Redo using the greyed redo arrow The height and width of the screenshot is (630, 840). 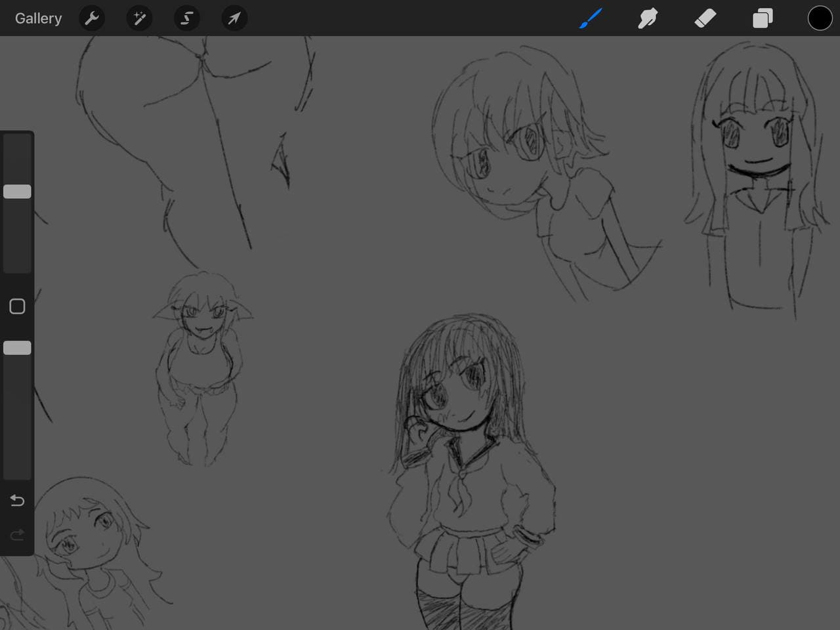coord(17,535)
